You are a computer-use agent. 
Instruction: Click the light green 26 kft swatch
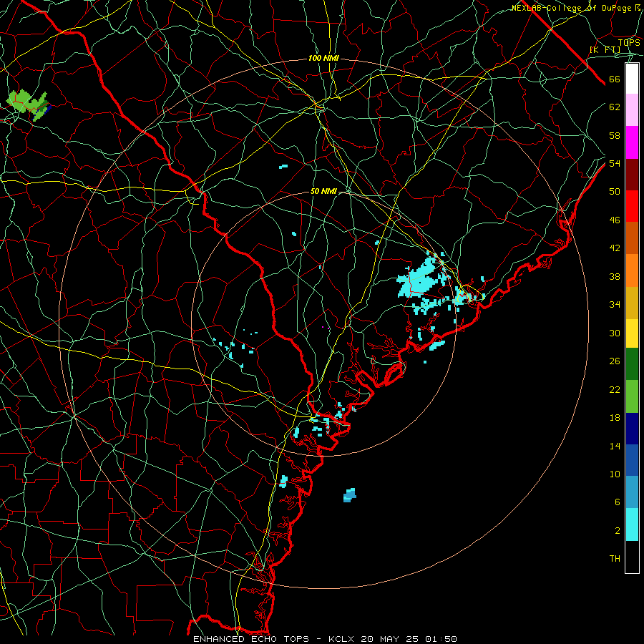632,396
